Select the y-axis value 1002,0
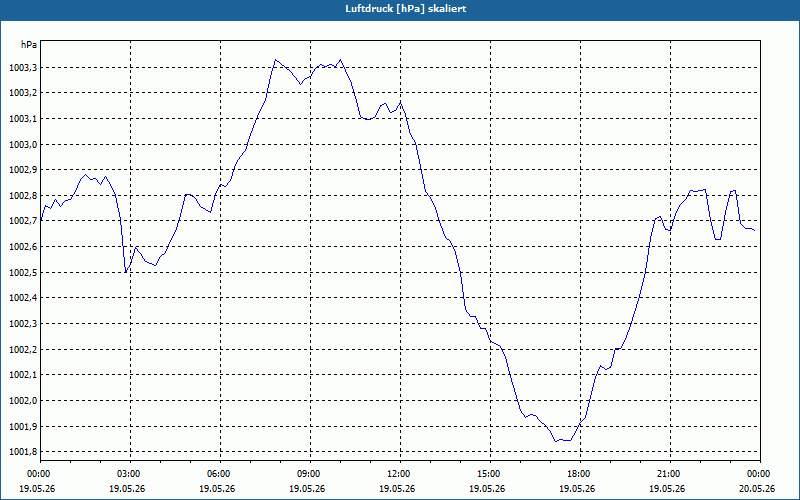 (x=23, y=401)
